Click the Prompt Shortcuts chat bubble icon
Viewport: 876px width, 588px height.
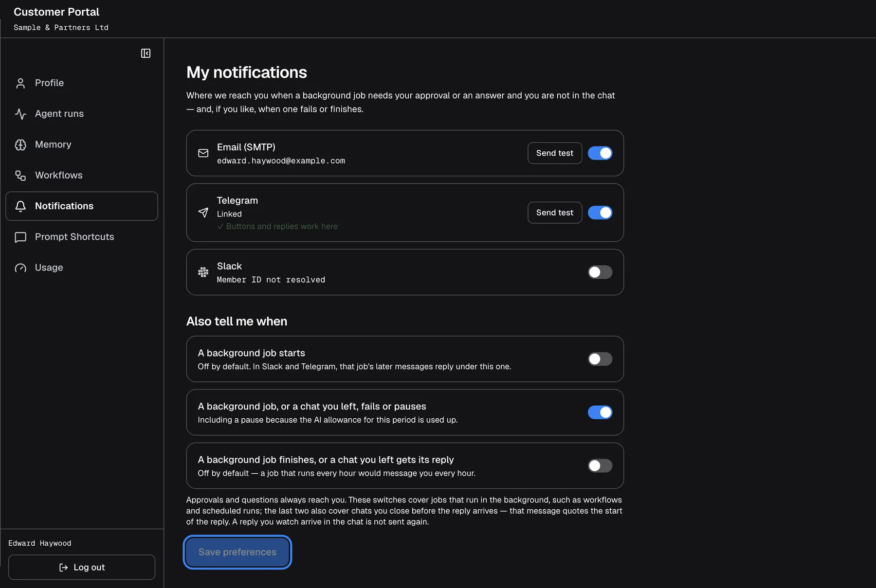20,237
